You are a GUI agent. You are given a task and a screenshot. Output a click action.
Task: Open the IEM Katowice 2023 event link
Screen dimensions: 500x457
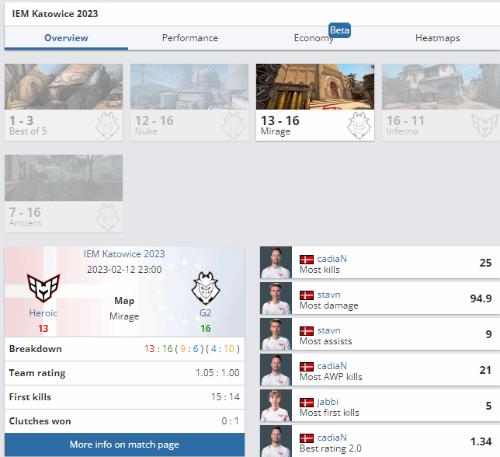pos(124,254)
